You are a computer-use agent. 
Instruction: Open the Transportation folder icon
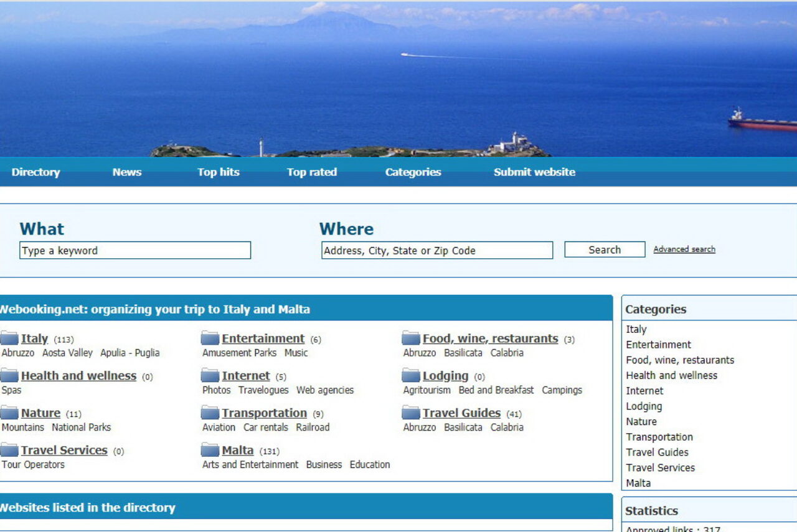210,413
